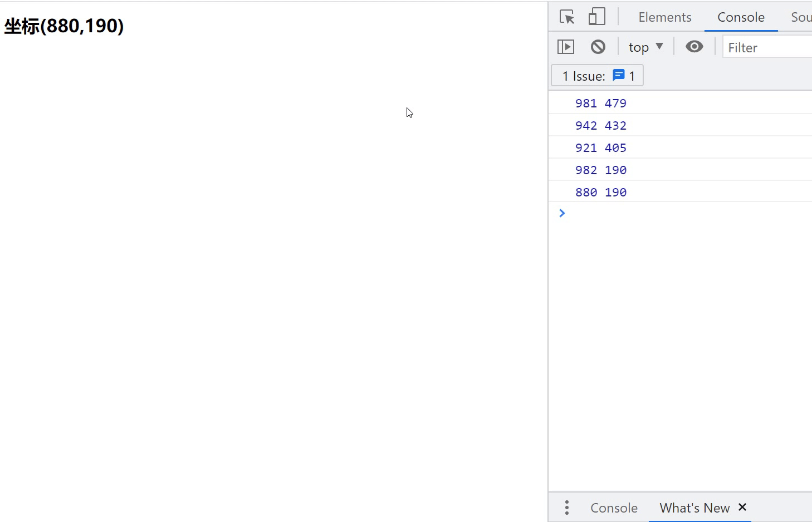Click console log entry 880 190
The width and height of the screenshot is (812, 522).
(x=601, y=192)
